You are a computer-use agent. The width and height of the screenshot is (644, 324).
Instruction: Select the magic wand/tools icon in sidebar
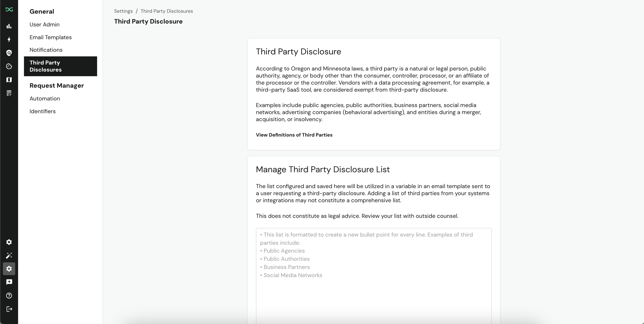click(x=9, y=255)
